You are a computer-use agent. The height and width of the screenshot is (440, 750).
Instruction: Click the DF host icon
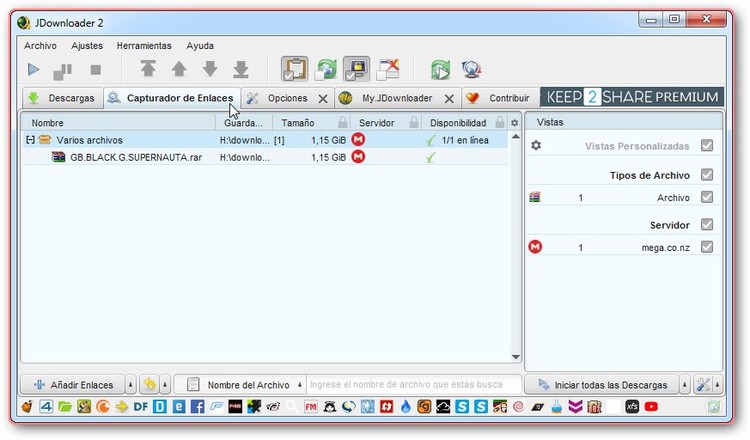(141, 407)
